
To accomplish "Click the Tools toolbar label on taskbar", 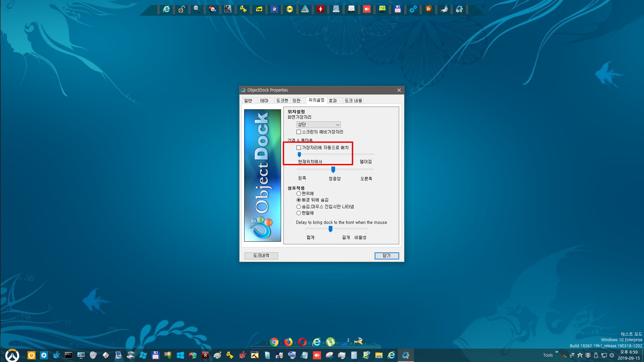I will (548, 355).
